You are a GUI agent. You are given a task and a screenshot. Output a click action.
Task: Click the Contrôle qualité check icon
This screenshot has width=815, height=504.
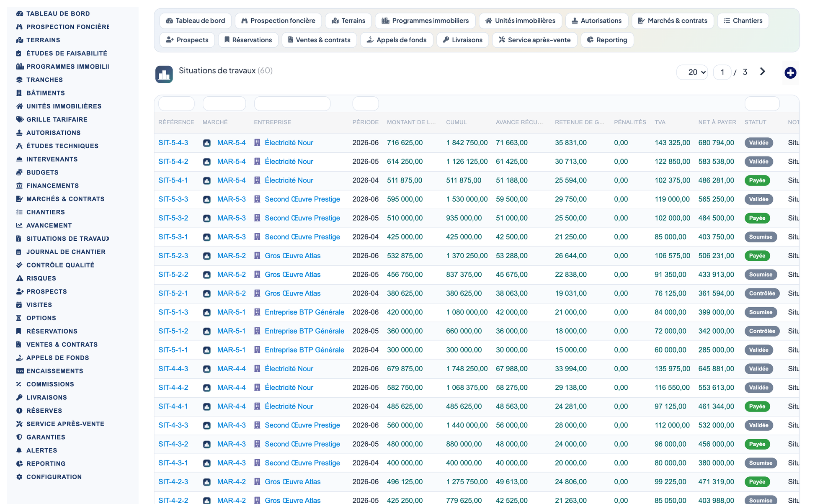click(x=19, y=265)
